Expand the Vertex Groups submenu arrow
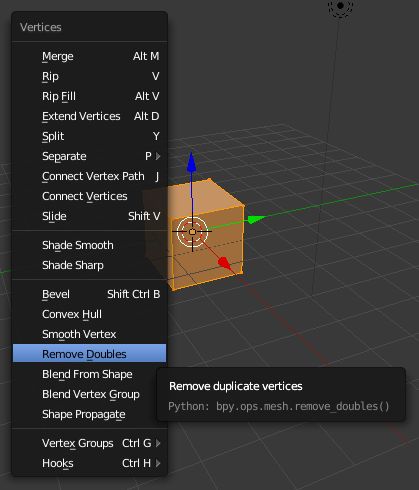Screen dimensions: 419x490 [158, 443]
